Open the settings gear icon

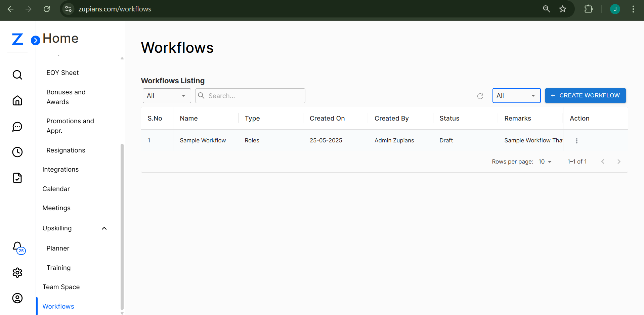(x=17, y=272)
